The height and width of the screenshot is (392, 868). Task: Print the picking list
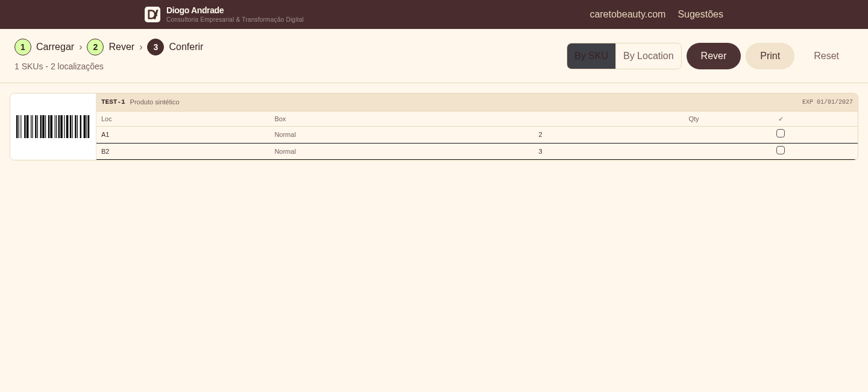pos(770,56)
